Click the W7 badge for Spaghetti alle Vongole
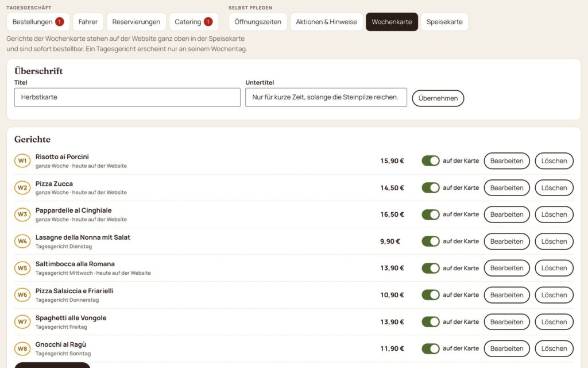The height and width of the screenshot is (368, 588). pyautogui.click(x=22, y=322)
